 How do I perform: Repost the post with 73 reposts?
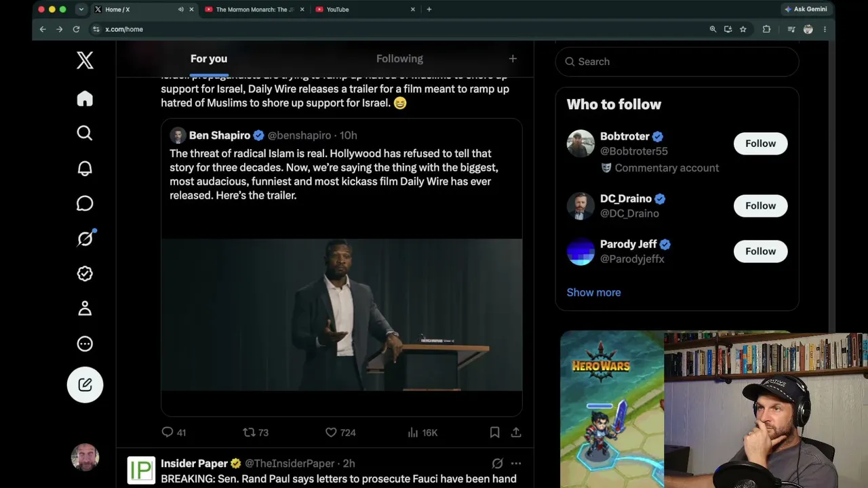pos(256,432)
